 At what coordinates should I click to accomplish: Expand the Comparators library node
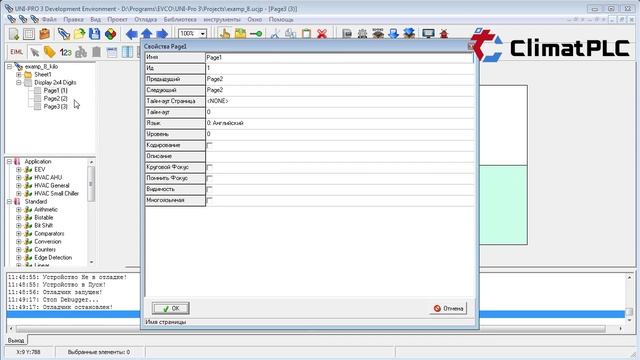click(18, 234)
